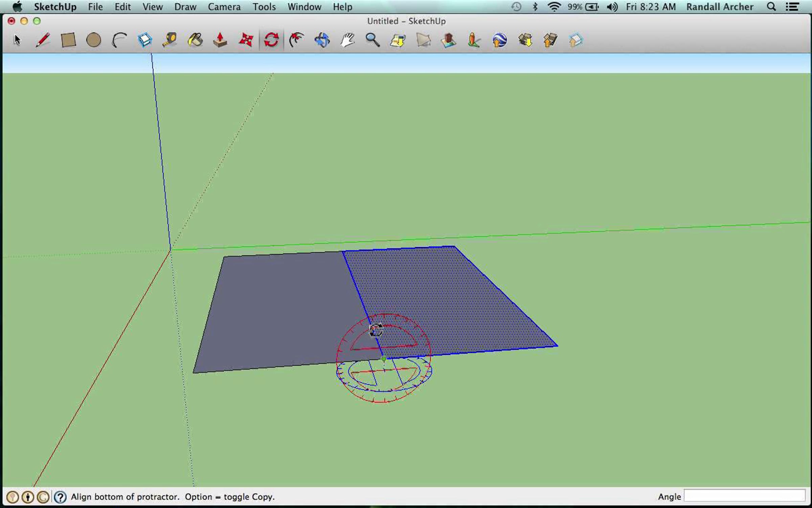The width and height of the screenshot is (812, 508).
Task: Open the Tools menu
Action: click(x=264, y=7)
